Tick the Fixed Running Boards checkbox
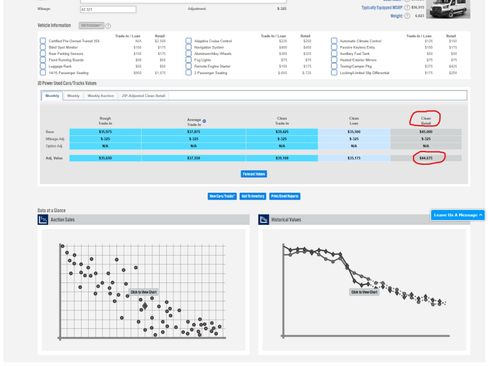Screen dimensions: 488x366 [x=43, y=60]
